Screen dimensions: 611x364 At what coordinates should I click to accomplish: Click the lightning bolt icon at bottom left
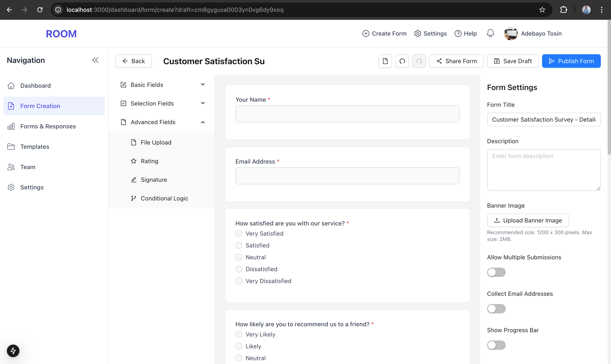(x=13, y=351)
